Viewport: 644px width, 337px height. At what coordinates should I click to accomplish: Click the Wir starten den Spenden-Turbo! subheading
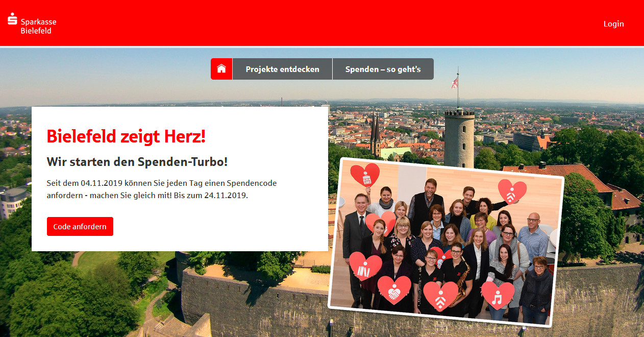[137, 162]
